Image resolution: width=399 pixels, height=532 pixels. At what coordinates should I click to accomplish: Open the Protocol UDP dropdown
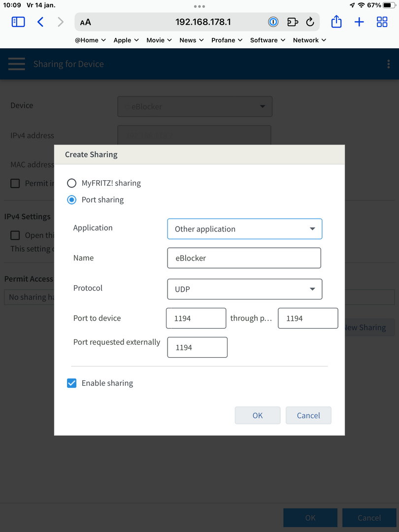[x=245, y=289]
